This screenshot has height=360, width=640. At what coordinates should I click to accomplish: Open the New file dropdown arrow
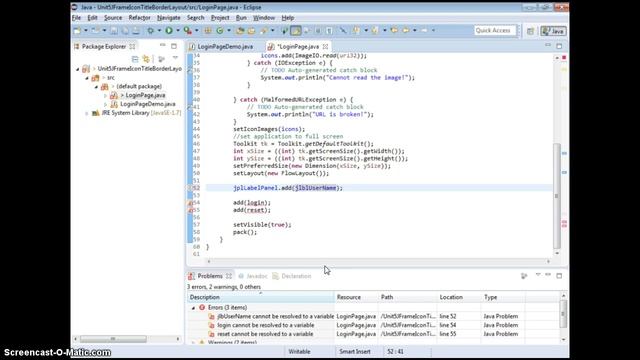[x=86, y=31]
